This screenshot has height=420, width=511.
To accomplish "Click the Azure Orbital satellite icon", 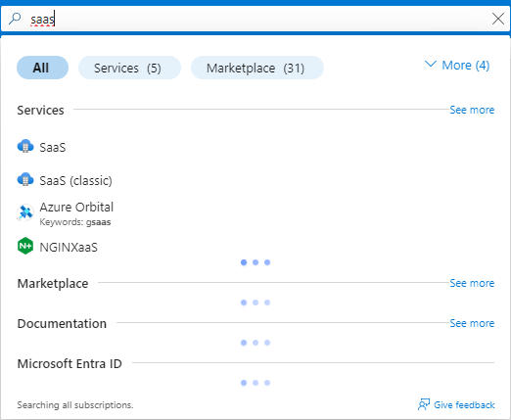I will click(x=25, y=212).
